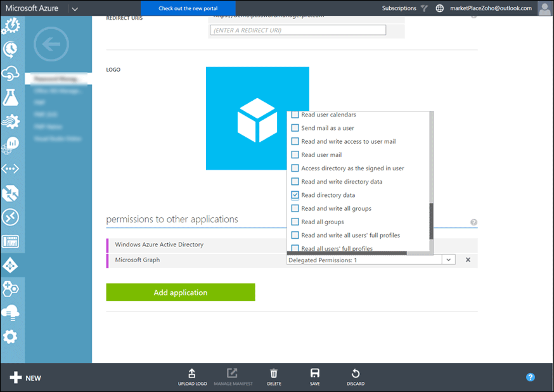Open the Active Directory diamond icon
Viewport: 554px width, 392px height.
click(x=11, y=265)
